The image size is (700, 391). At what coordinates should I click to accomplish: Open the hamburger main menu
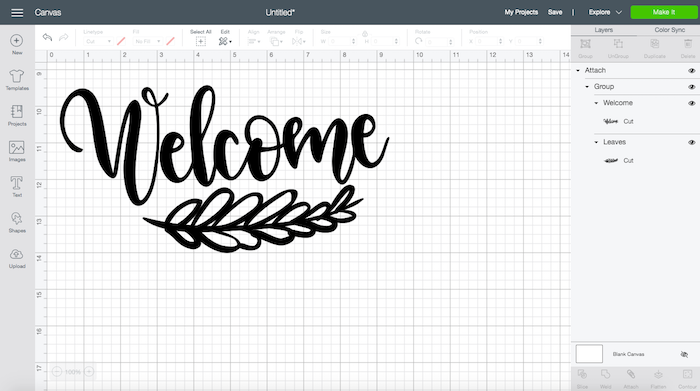[x=17, y=12]
